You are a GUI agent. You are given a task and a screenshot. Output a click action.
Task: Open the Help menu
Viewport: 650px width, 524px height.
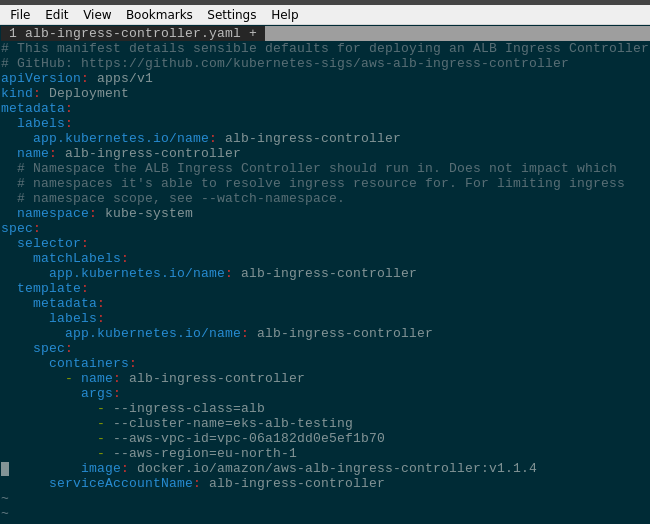285,15
